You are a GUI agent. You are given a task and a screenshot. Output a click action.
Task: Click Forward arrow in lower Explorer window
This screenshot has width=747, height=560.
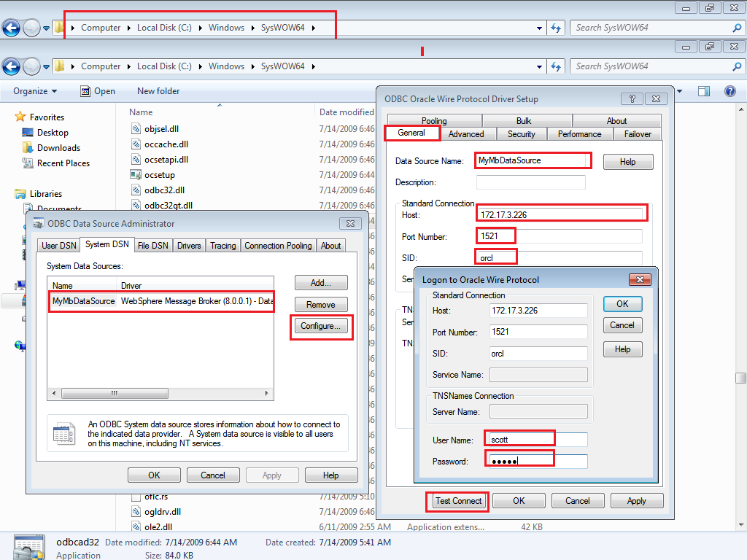click(31, 66)
